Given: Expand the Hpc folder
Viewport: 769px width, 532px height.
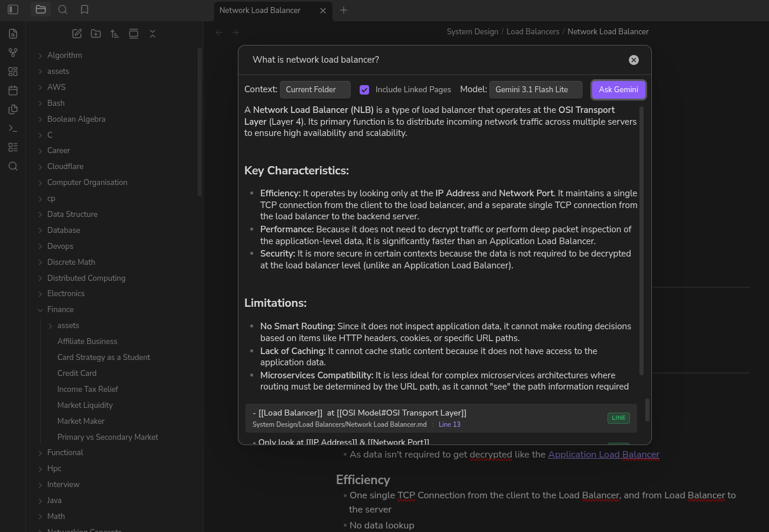Looking at the screenshot, I should (x=54, y=469).
